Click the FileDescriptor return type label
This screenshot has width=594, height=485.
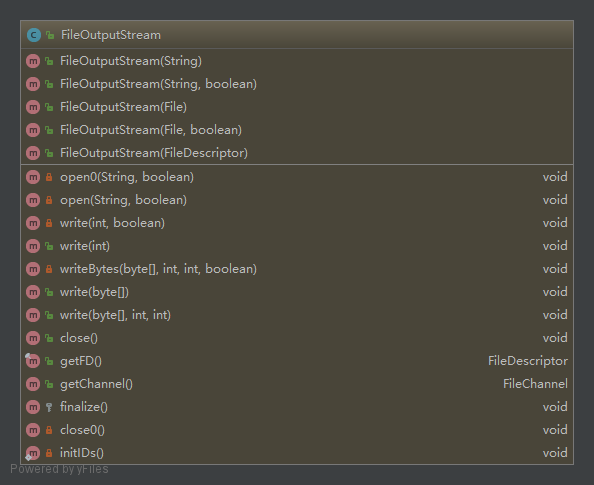(528, 361)
